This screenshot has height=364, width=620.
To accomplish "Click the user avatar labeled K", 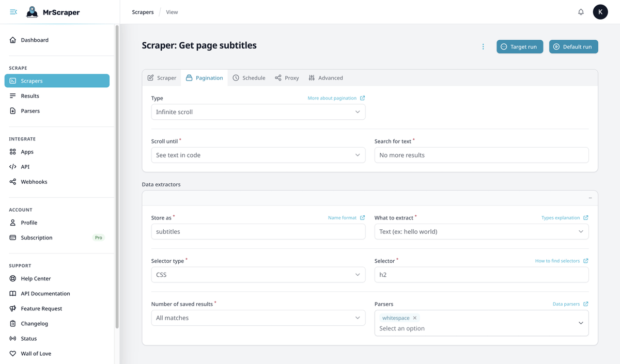I will pyautogui.click(x=600, y=12).
